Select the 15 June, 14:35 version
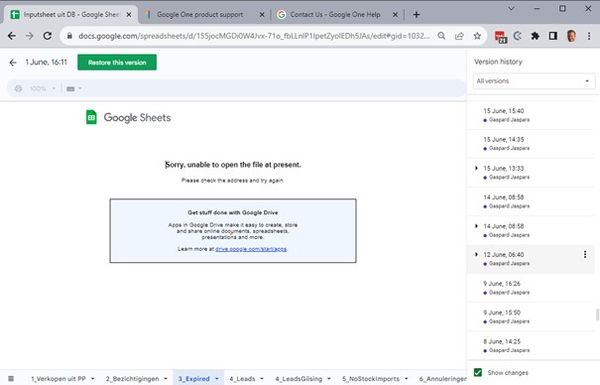Viewport: 600px width, 385px height. tap(531, 144)
